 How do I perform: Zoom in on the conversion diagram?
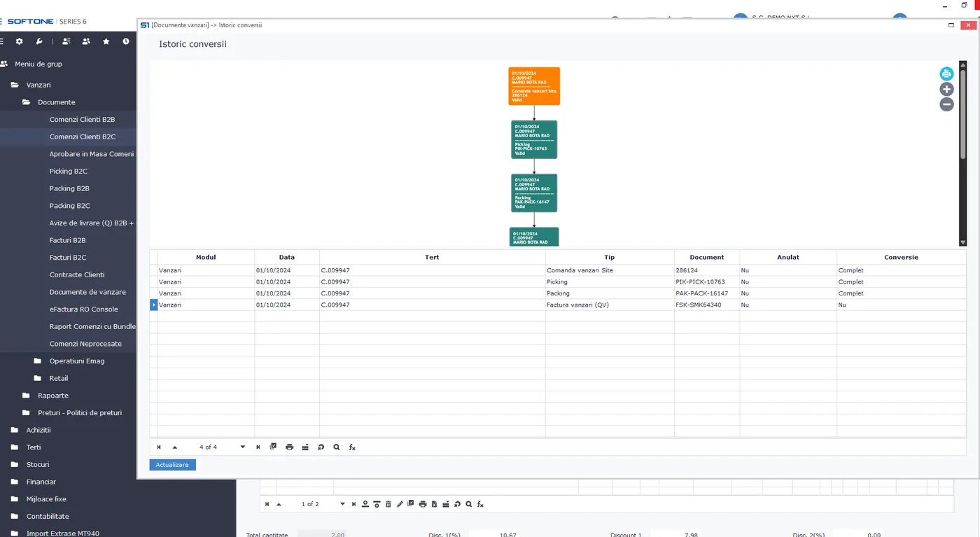[946, 89]
